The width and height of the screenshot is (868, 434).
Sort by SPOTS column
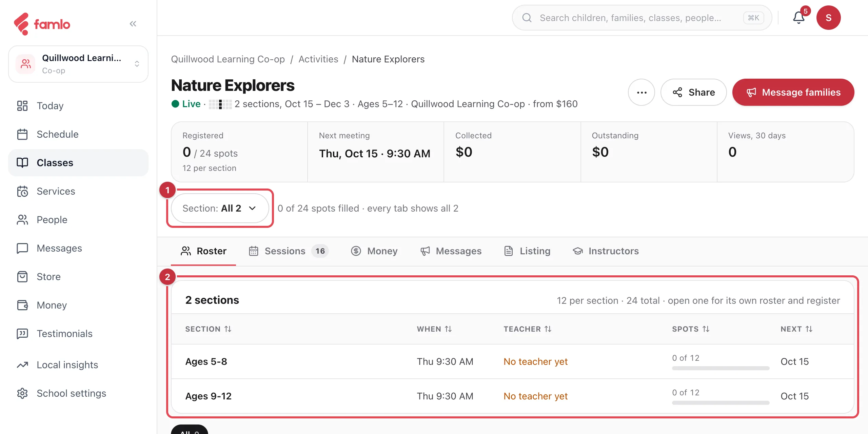coord(691,329)
